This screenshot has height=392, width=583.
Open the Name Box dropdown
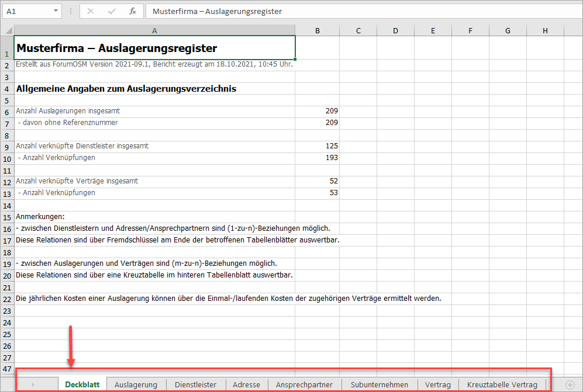(56, 11)
